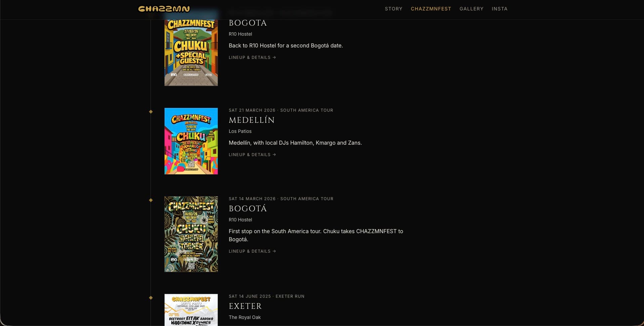This screenshot has height=326, width=644.
Task: Click the BOGOTA heading above 'Back to R10 Hostel'
Action: 248,23
